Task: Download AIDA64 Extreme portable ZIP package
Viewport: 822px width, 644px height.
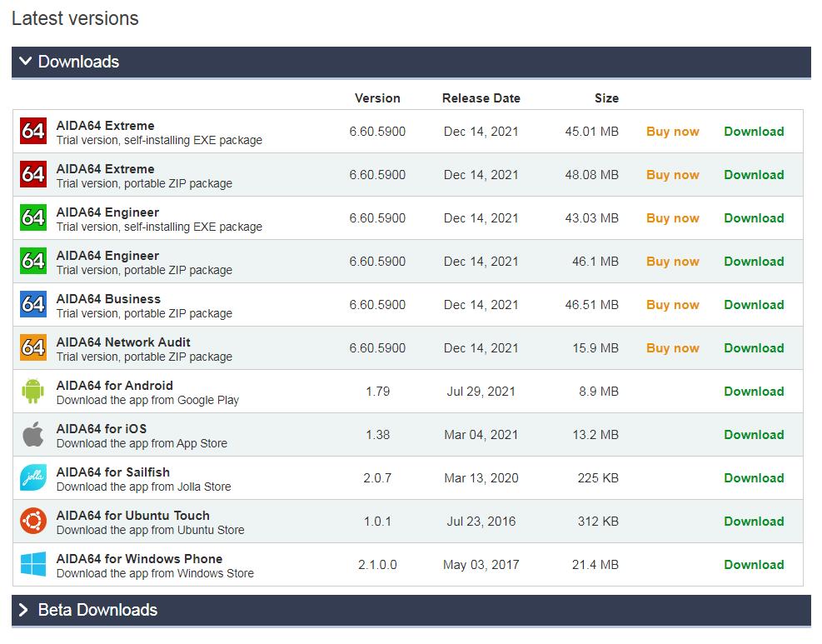Action: tap(754, 175)
